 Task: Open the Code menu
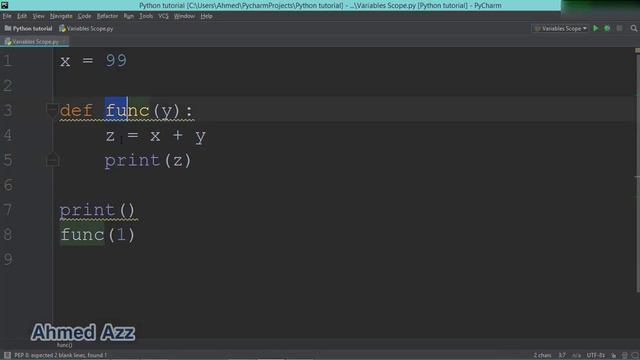[x=84, y=16]
